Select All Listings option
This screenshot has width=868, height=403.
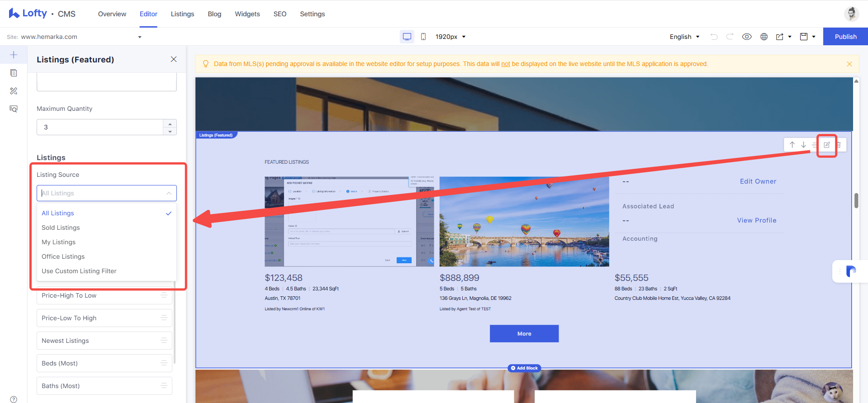pos(106,213)
